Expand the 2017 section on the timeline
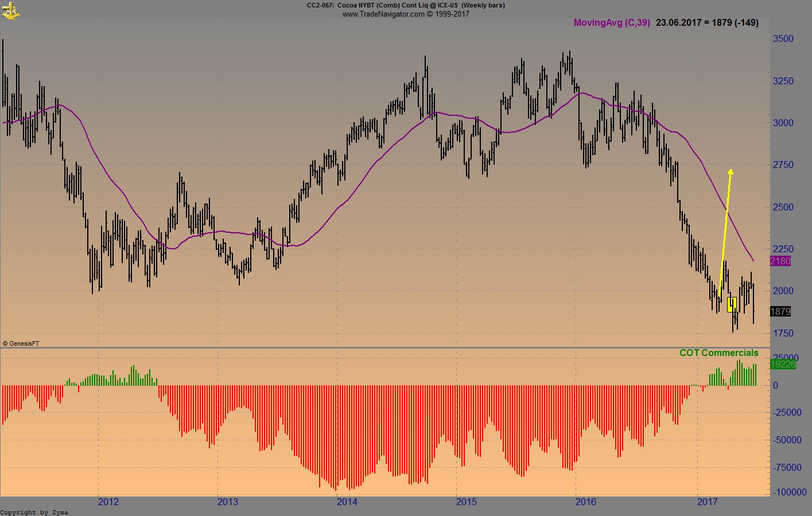Viewport: 812px width, 516px height. [708, 502]
